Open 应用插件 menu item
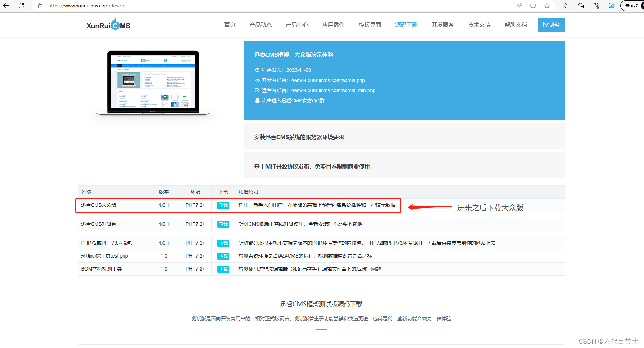 tap(333, 25)
